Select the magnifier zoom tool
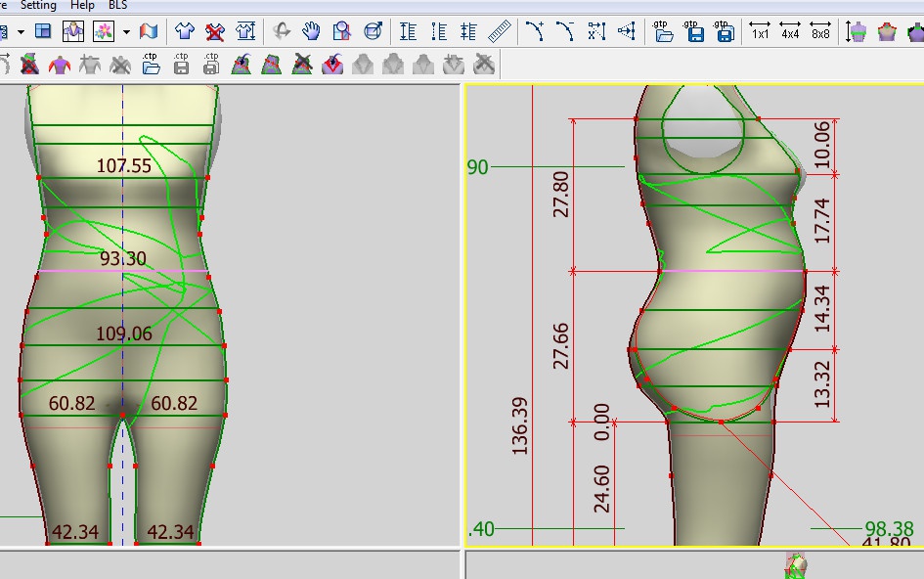Viewport: 924px width, 579px height. coord(341,31)
